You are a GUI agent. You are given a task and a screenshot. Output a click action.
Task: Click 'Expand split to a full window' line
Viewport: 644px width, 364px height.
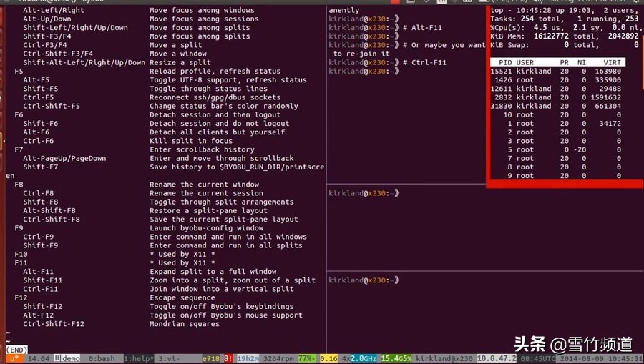pos(213,271)
